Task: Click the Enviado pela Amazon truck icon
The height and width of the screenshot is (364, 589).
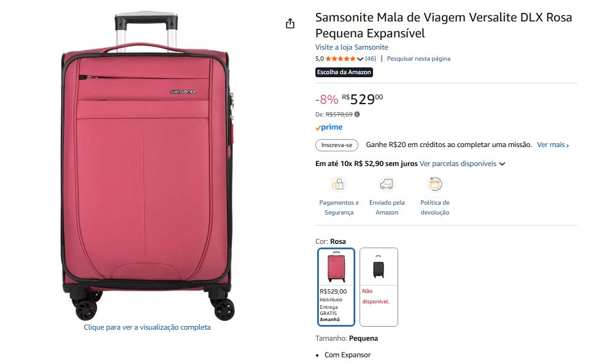Action: 387,184
